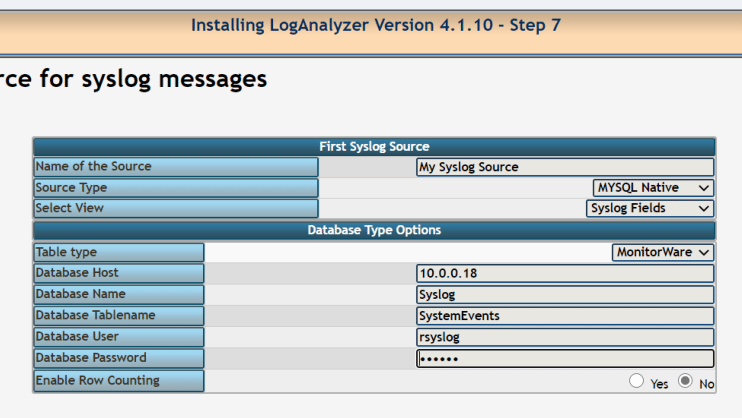The height and width of the screenshot is (418, 742).
Task: Click the Name of the Source label
Action: [x=93, y=167]
